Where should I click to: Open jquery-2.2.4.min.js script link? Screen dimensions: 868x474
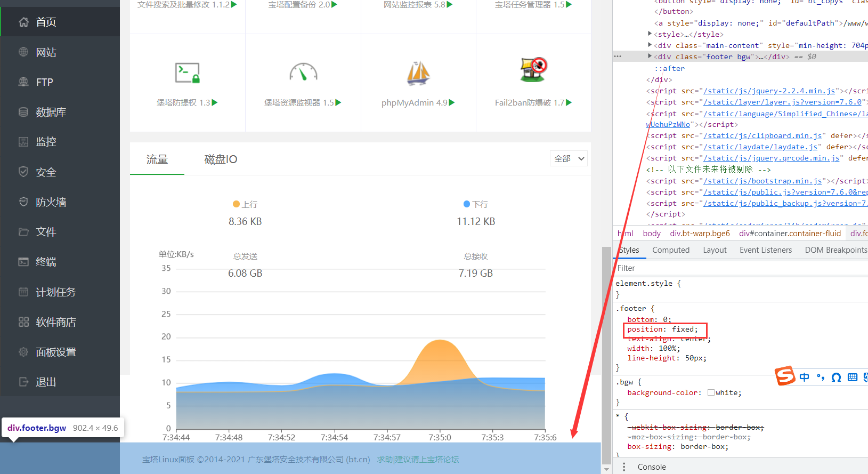tap(769, 91)
